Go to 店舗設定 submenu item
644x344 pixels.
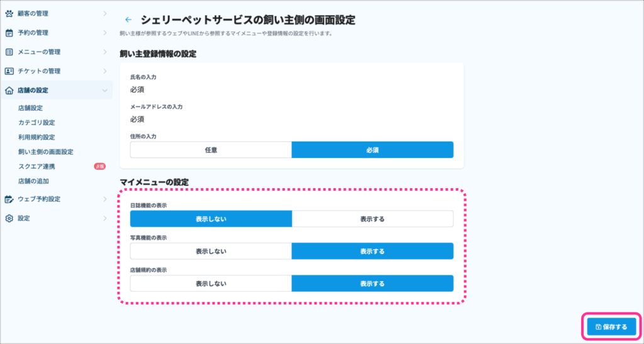30,108
